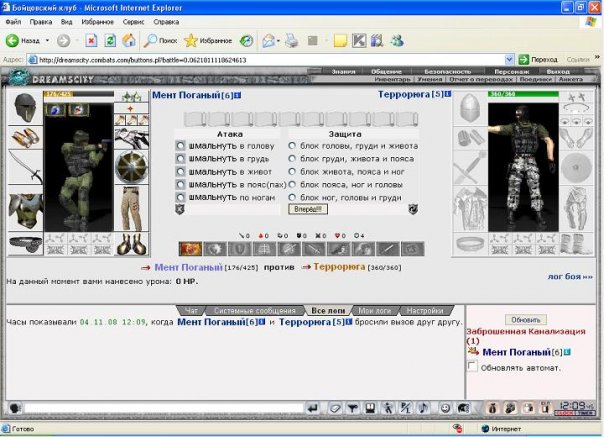604x437 pixels.
Task: Click the music note sound icon
Action: [x=423, y=408]
